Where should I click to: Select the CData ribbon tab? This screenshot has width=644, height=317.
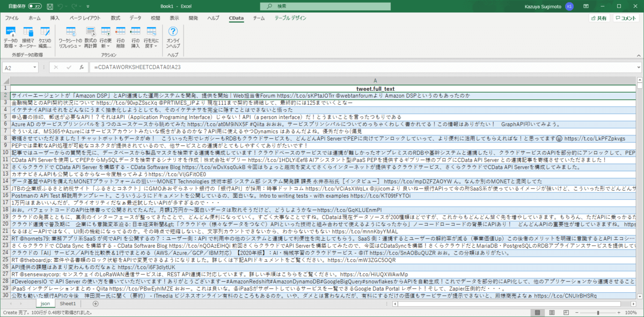tap(236, 18)
